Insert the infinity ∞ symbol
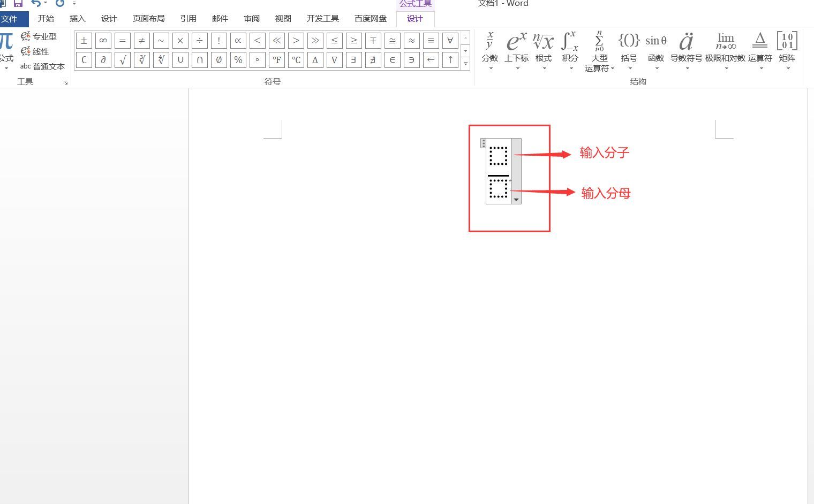This screenshot has height=504, width=814. pos(103,41)
